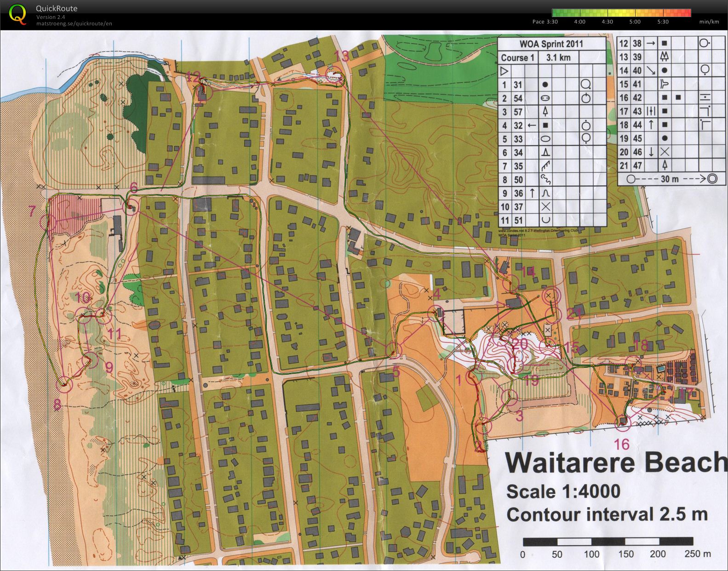Click the Scale 1:4000 text

pos(563,491)
